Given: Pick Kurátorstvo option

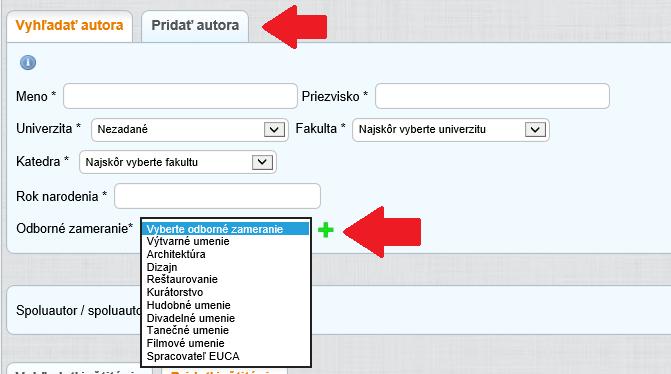Looking at the screenshot, I should [226, 292].
